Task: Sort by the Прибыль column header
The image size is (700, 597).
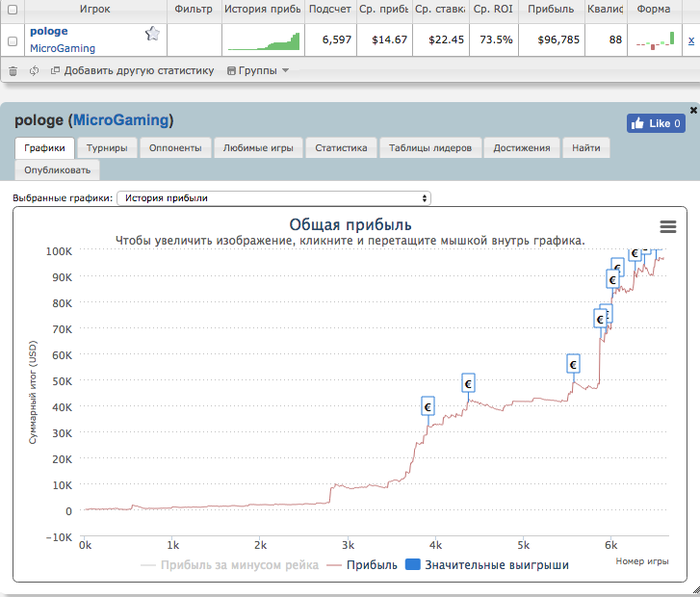Action: coord(551,9)
